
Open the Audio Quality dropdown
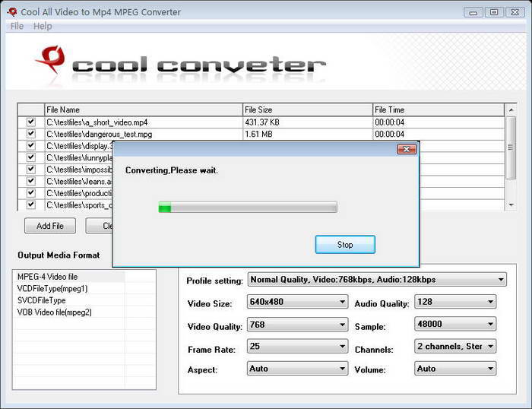455,302
